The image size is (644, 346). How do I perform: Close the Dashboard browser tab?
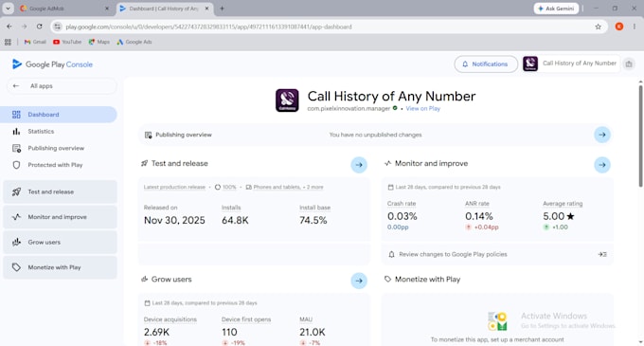(207, 9)
